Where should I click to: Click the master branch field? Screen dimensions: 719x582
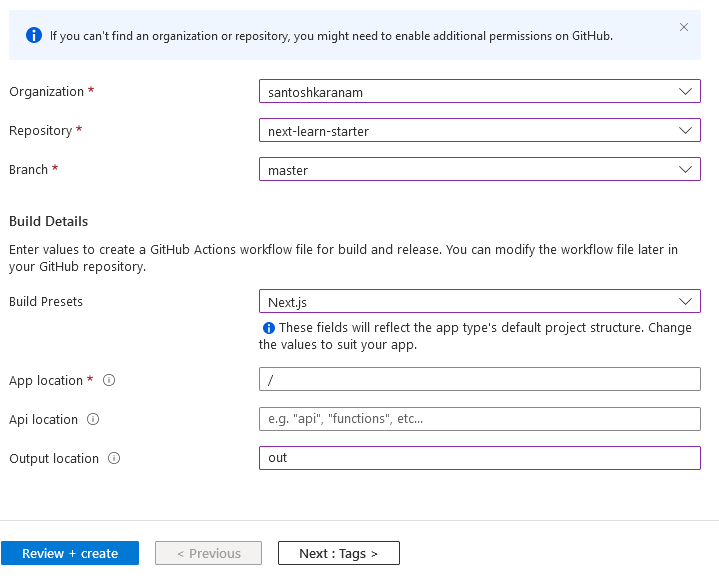click(x=460, y=170)
